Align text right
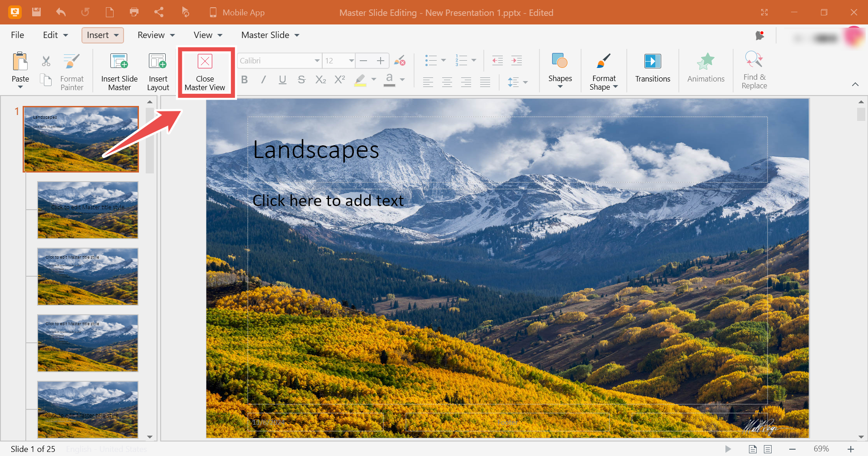Viewport: 868px width, 456px height. 466,82
